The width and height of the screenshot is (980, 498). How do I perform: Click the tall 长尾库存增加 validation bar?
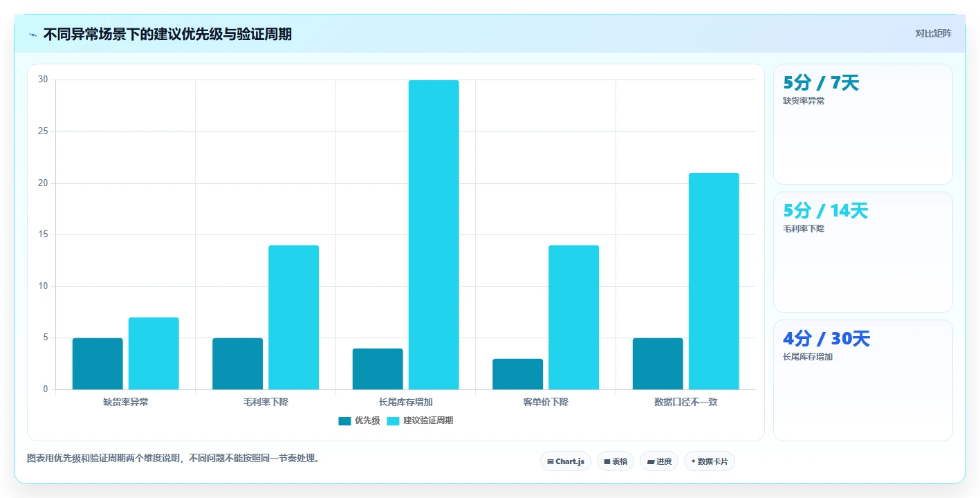click(434, 235)
